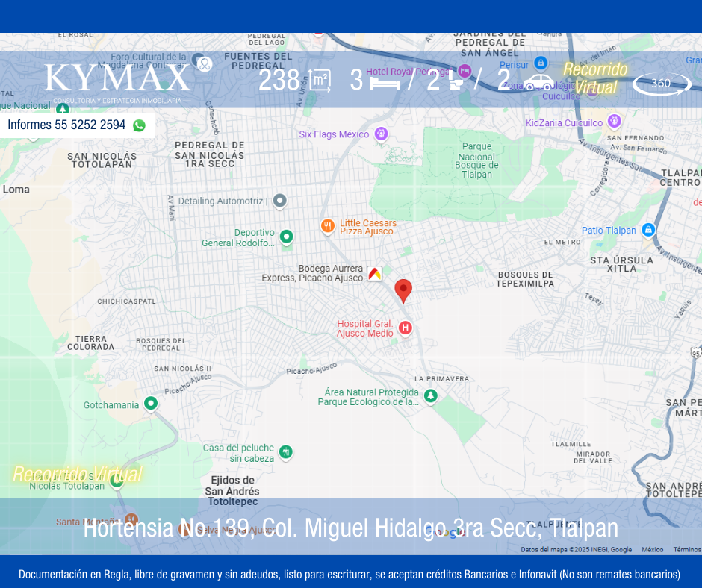Click the TIERRA COLORADA label
The height and width of the screenshot is (588, 702).
pyautogui.click(x=91, y=343)
